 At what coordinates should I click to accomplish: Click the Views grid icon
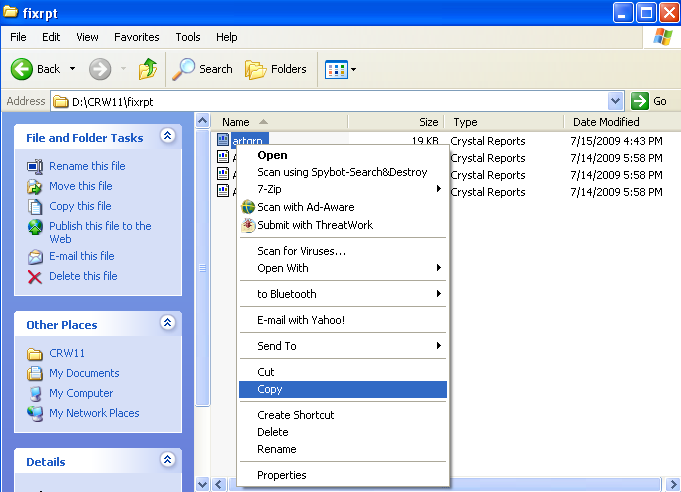click(336, 69)
